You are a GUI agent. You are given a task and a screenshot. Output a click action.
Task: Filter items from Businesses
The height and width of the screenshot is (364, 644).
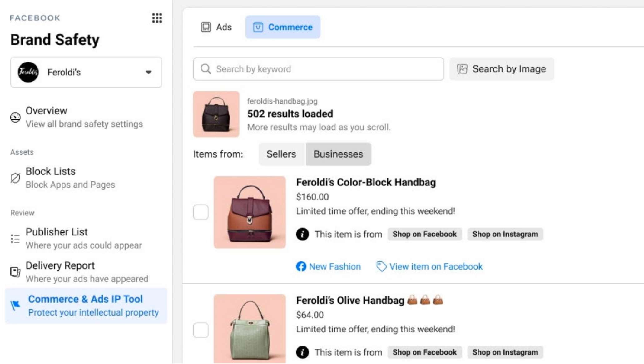click(338, 154)
